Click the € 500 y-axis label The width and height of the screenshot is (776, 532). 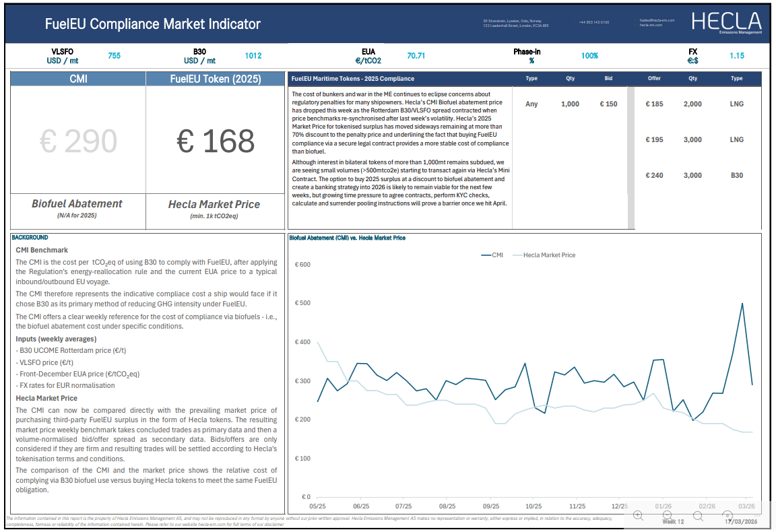pyautogui.click(x=302, y=303)
